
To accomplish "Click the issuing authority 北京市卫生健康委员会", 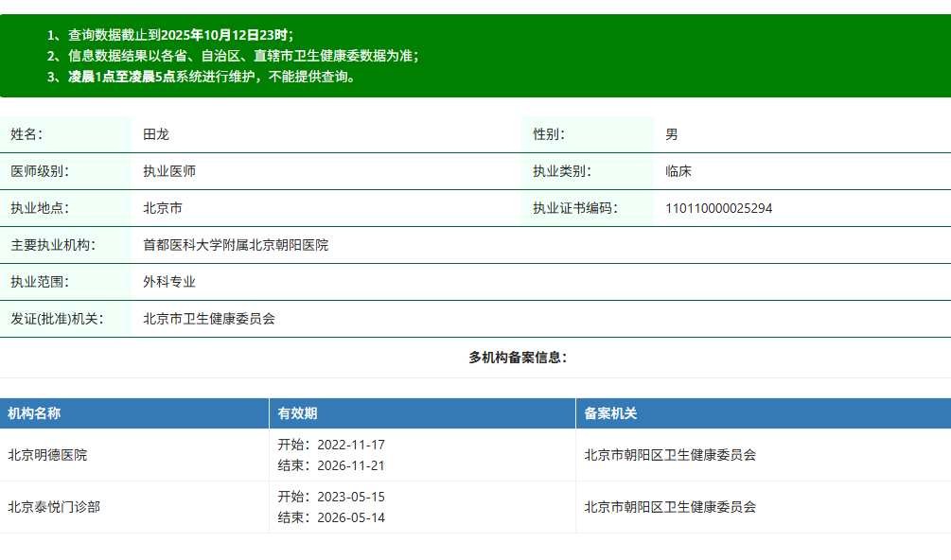I will point(209,319).
